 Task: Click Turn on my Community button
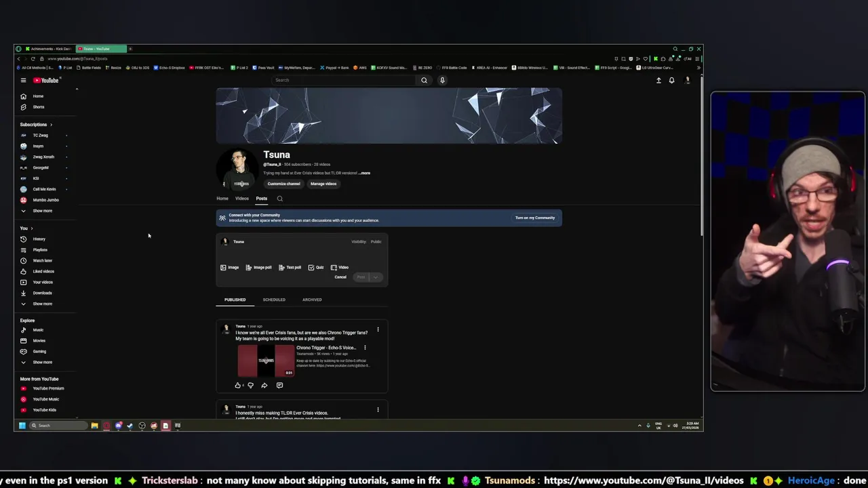(x=535, y=218)
